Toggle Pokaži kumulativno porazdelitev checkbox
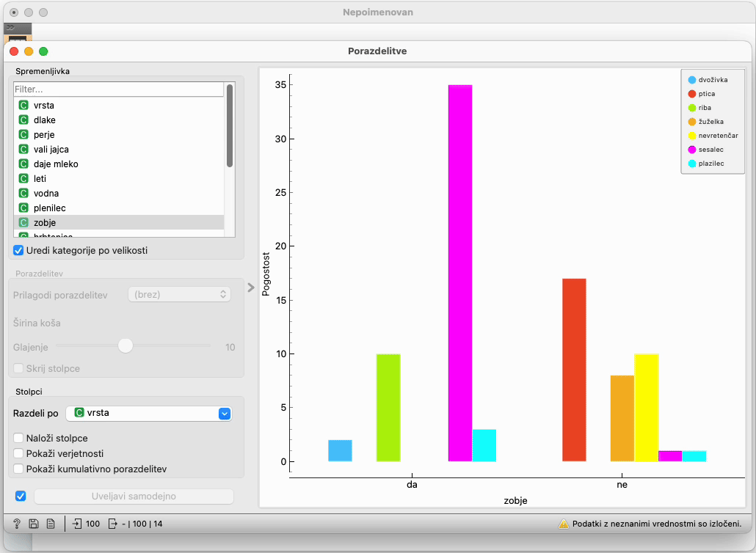Image resolution: width=756 pixels, height=553 pixels. click(19, 468)
